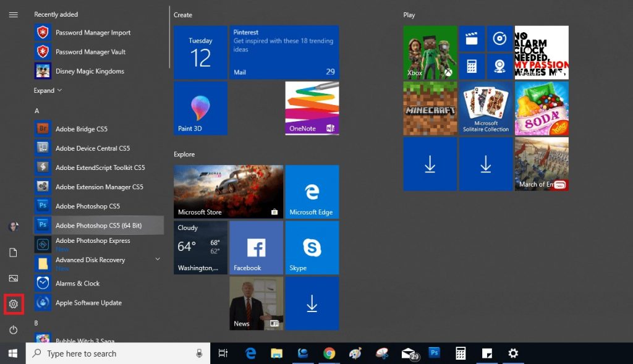
Task: Open the OneNote tile
Action: pyautogui.click(x=312, y=108)
